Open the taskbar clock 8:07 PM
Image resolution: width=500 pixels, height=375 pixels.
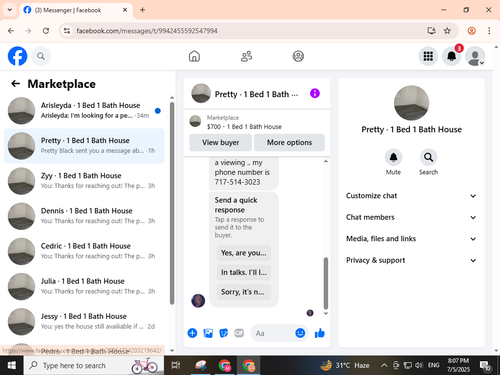pyautogui.click(x=458, y=365)
